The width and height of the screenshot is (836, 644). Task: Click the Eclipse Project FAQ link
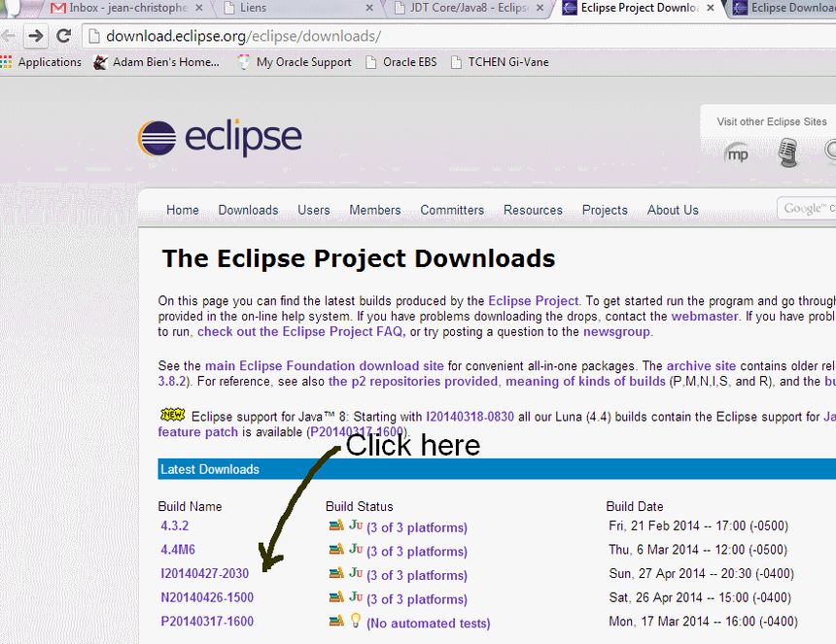(300, 331)
